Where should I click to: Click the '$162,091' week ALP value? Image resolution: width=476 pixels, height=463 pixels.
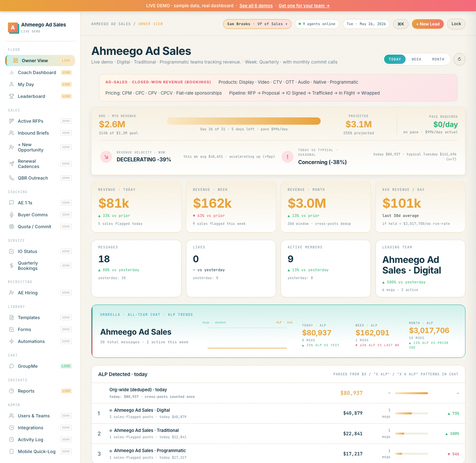pos(372,333)
